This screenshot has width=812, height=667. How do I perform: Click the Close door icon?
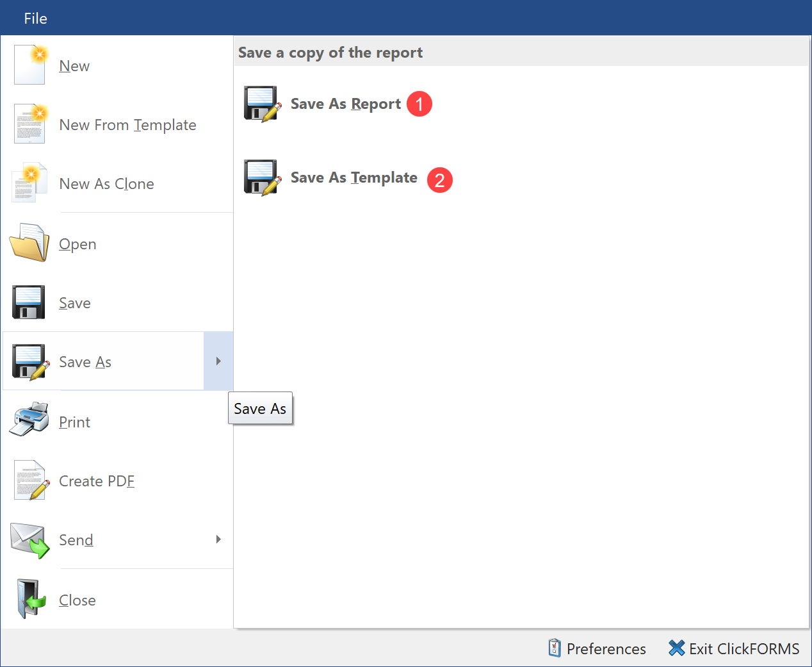click(30, 599)
